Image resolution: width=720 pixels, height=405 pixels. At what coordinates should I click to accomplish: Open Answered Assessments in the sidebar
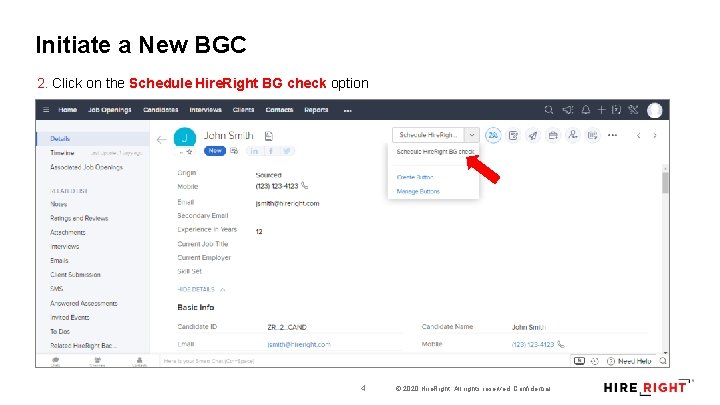[x=84, y=304]
